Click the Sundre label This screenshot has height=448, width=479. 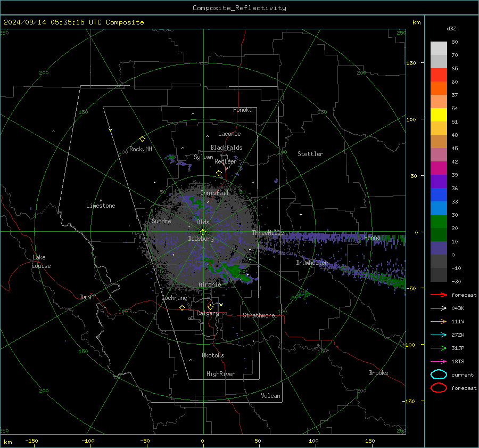[161, 221]
